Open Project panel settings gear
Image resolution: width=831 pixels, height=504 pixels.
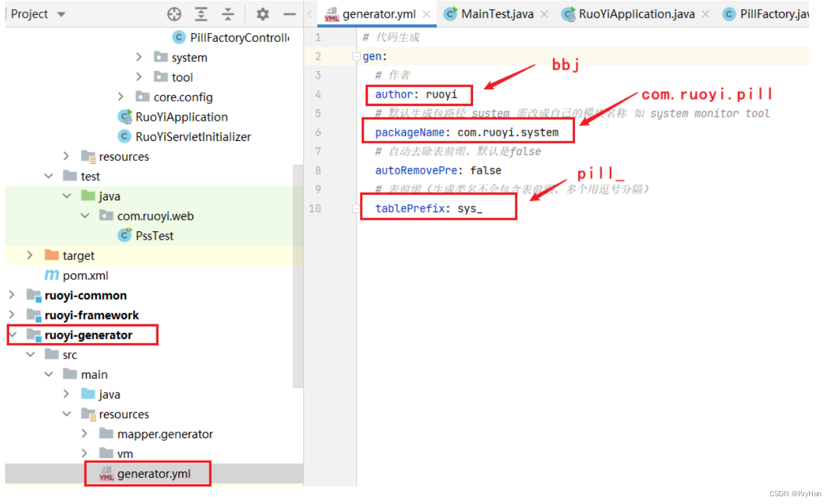(x=262, y=14)
